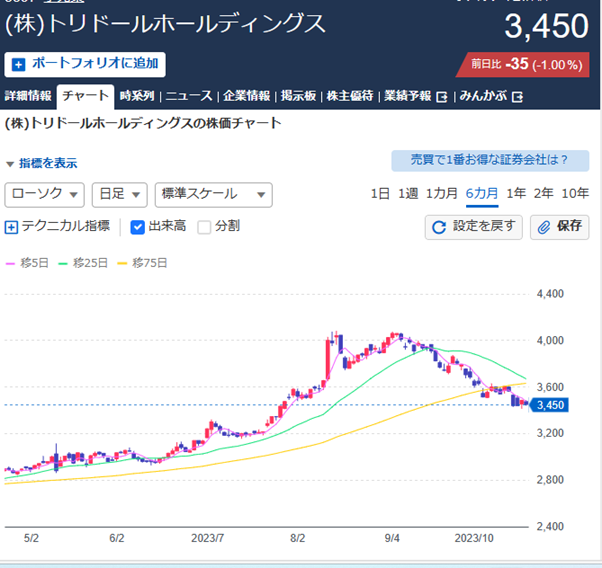Open the 日足 interval dropdown

pos(119,195)
